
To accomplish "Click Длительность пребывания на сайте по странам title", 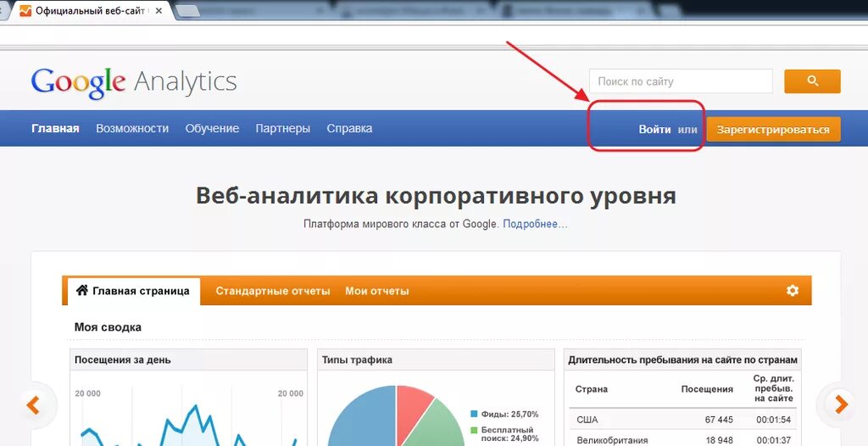I will click(683, 360).
